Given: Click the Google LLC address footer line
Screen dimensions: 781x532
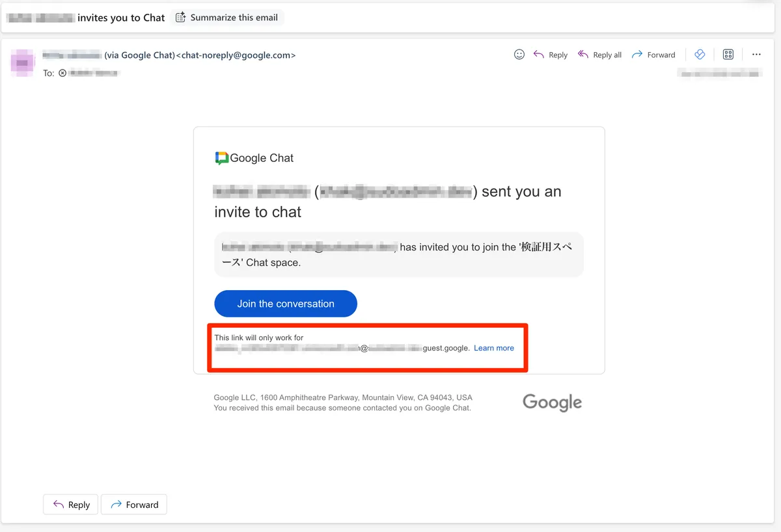Looking at the screenshot, I should [x=343, y=397].
